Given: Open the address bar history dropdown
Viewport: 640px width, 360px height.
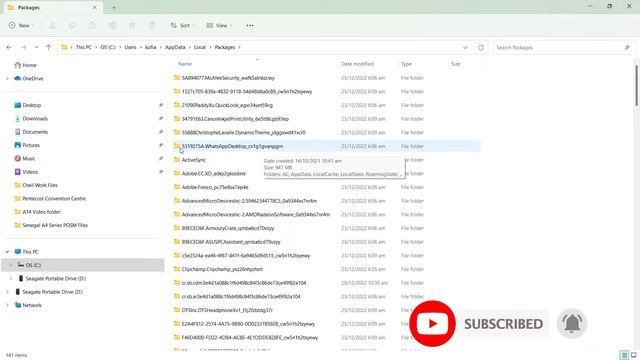Looking at the screenshot, I should pyautogui.click(x=465, y=47).
